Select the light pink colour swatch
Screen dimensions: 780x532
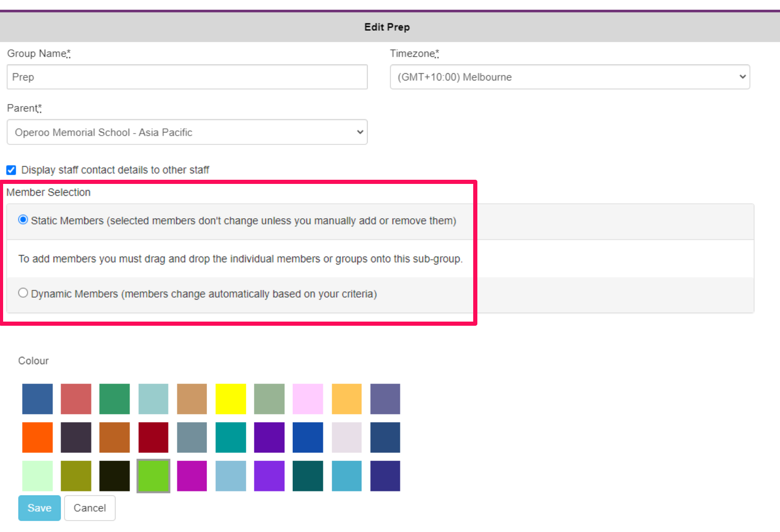[308, 399]
